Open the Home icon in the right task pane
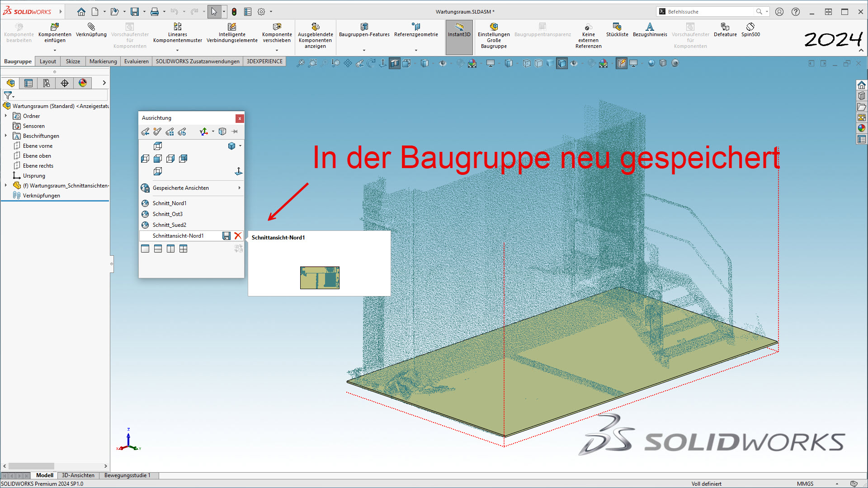 pos(862,85)
